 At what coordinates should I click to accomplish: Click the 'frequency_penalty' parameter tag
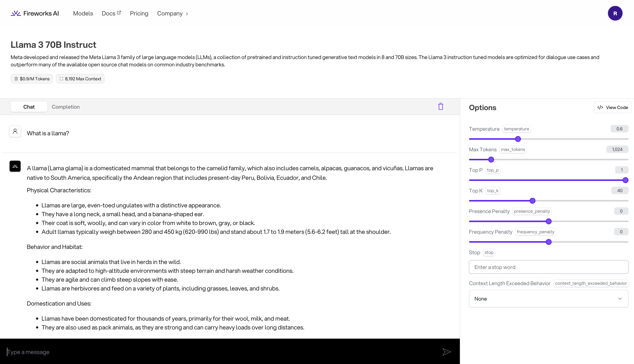535,232
